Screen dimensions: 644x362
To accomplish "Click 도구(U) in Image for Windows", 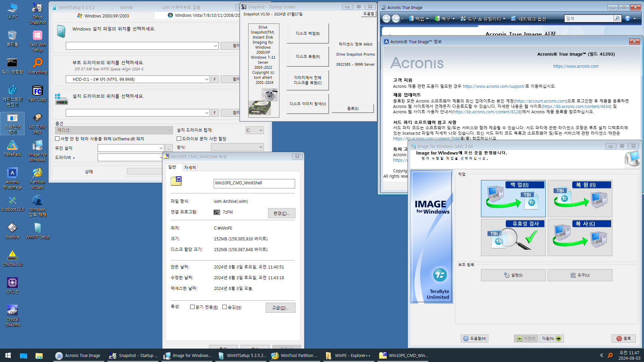I will pyautogui.click(x=580, y=275).
